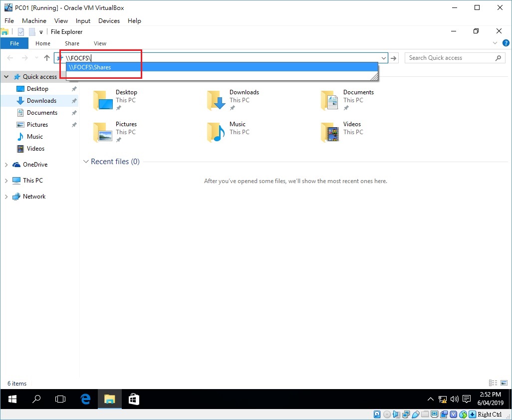The width and height of the screenshot is (512, 420).
Task: Open the address bar history dropdown
Action: pos(383,57)
